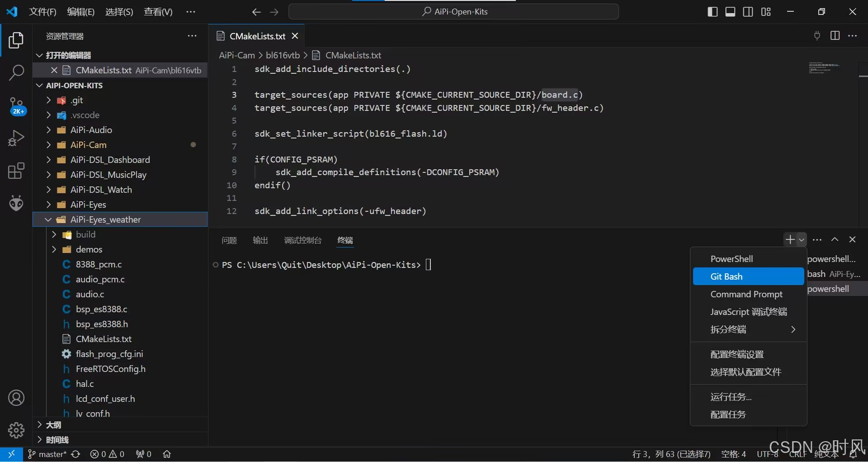Click the remote window indicator in status bar

tap(11, 454)
